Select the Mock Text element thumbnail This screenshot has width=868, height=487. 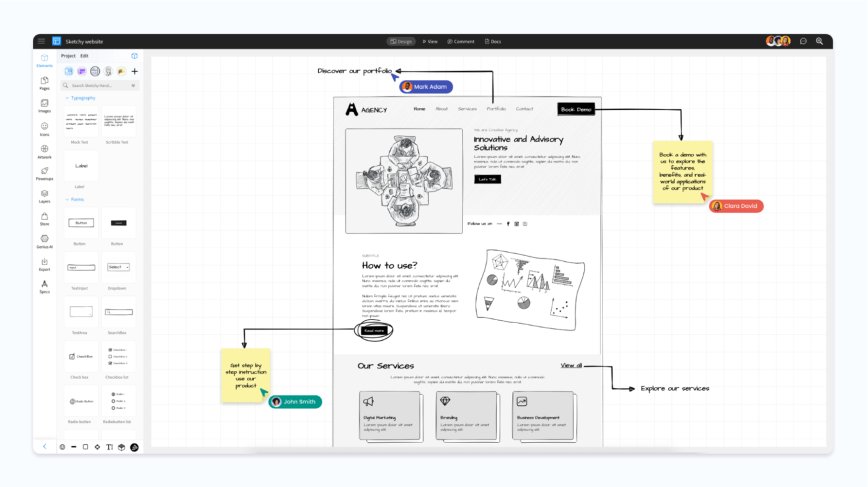tap(81, 121)
